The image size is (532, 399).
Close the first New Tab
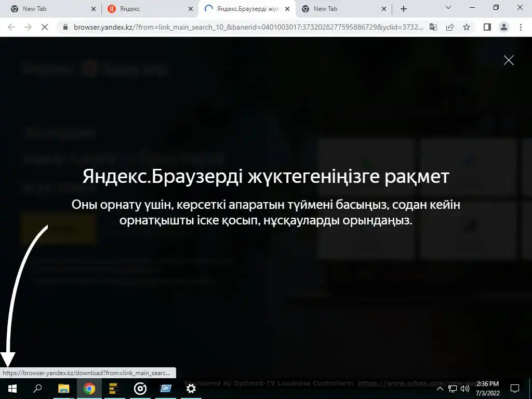94,9
